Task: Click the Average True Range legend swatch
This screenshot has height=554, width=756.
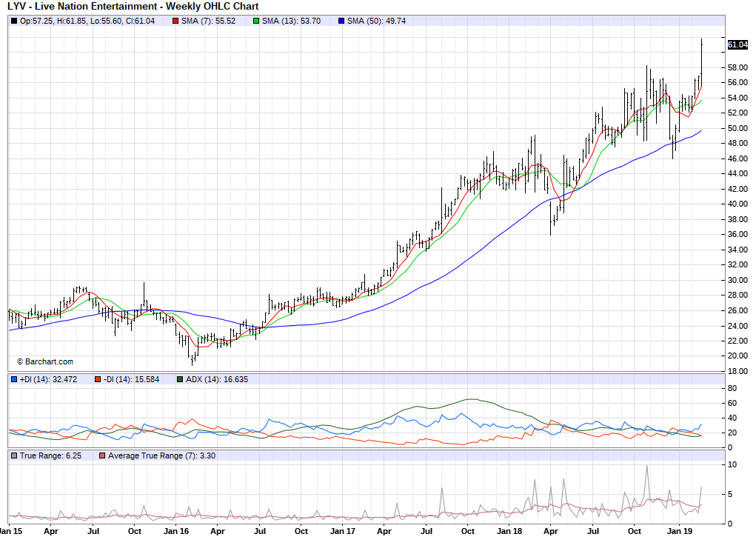Action: 102,455
